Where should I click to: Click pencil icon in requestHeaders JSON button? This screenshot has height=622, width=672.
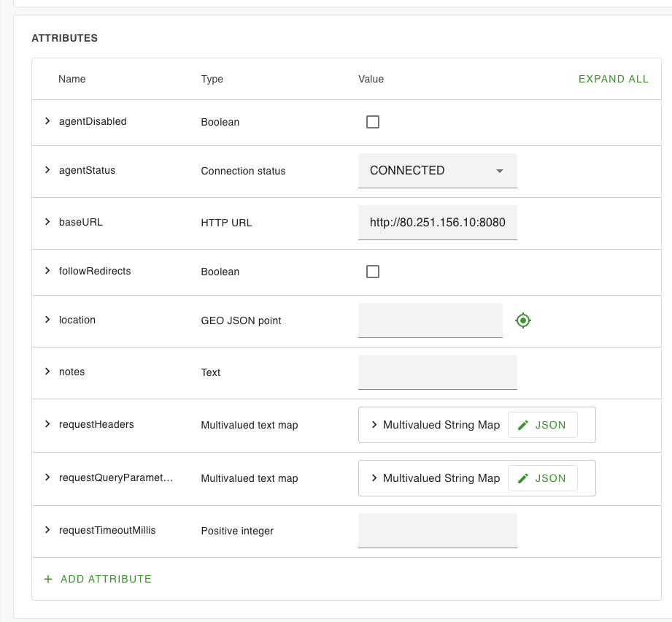(x=522, y=425)
